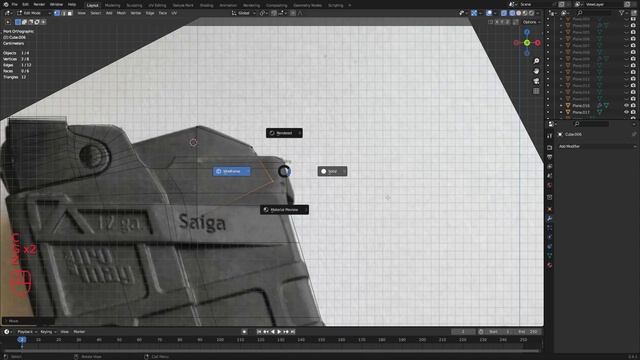
Task: Choose Rendered in the shading pie menu
Action: click(x=284, y=133)
